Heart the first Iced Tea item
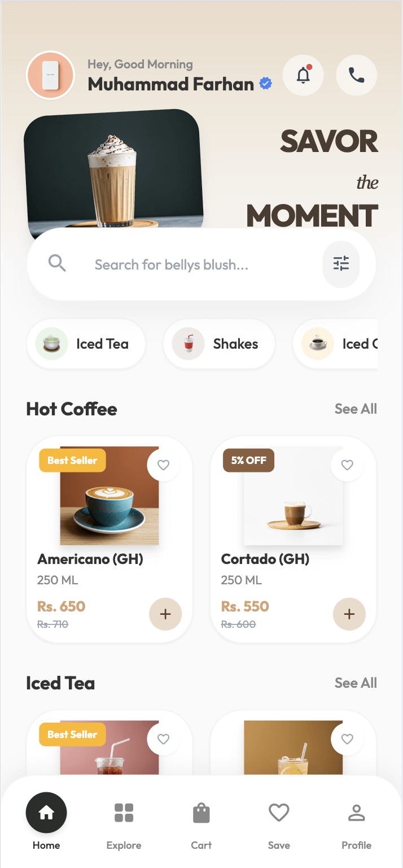 coord(163,739)
